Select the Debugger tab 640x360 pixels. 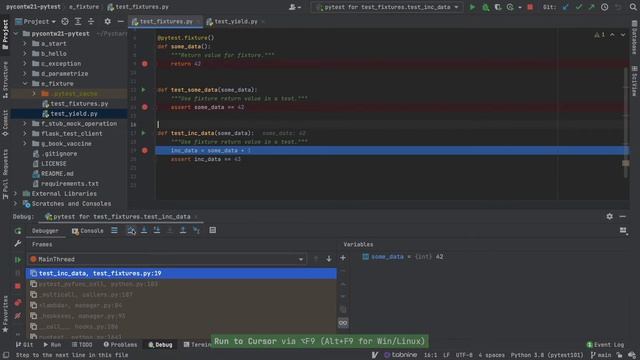[x=45, y=231]
